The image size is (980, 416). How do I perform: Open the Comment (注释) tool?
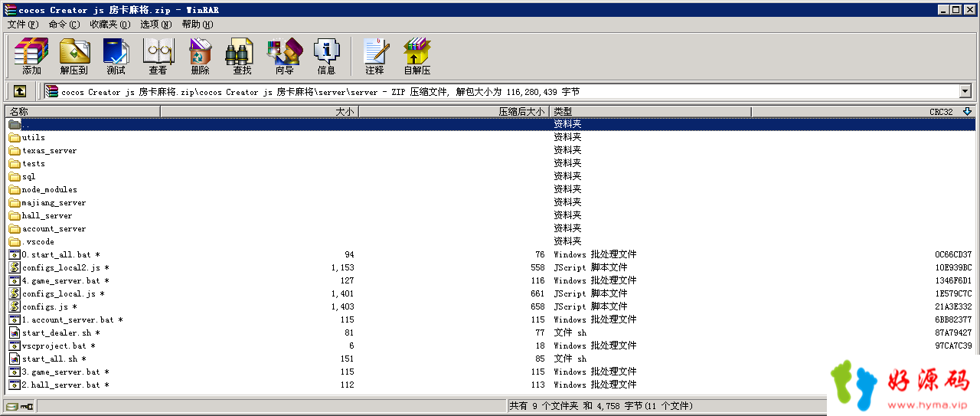click(374, 56)
